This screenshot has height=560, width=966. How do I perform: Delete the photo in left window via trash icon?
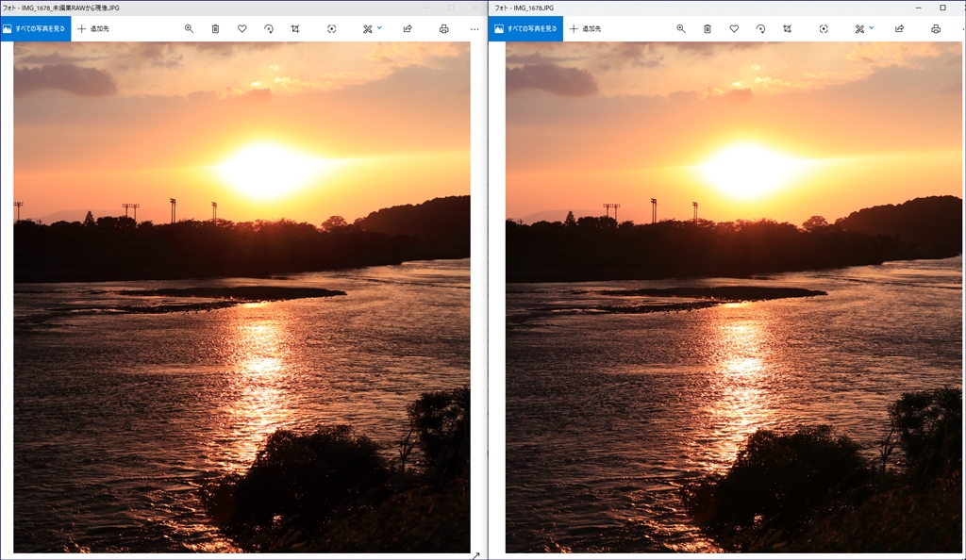[215, 29]
